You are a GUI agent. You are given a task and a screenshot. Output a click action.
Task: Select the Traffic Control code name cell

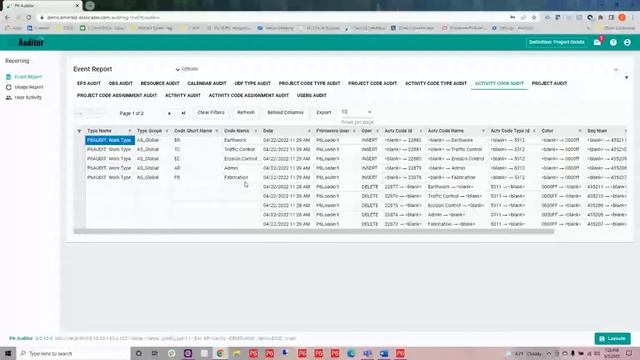click(x=240, y=149)
